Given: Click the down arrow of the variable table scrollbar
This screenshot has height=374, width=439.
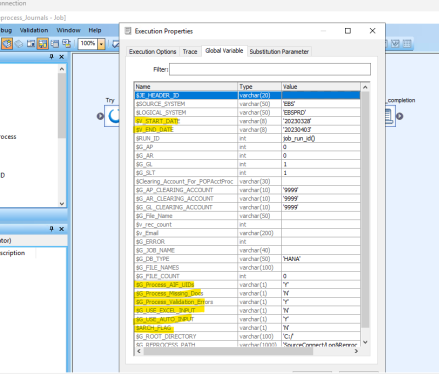Looking at the screenshot, I should click(x=365, y=342).
